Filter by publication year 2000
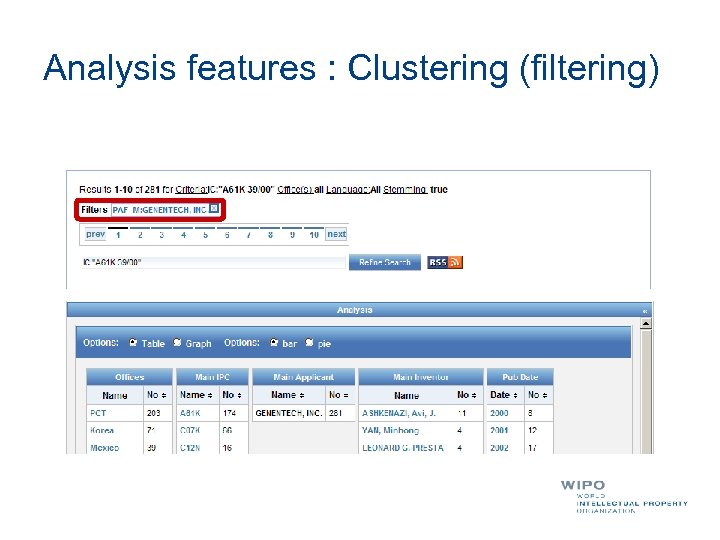720x540 pixels. pos(499,413)
